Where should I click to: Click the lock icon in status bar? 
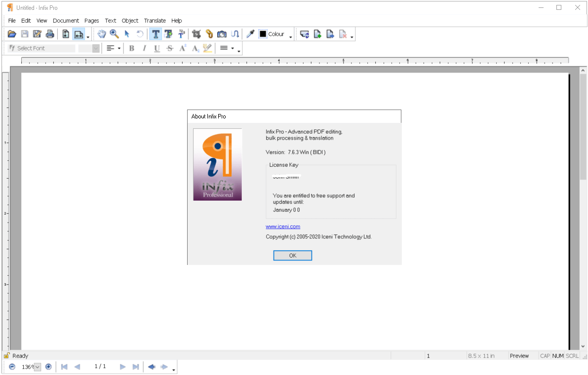tap(7, 356)
